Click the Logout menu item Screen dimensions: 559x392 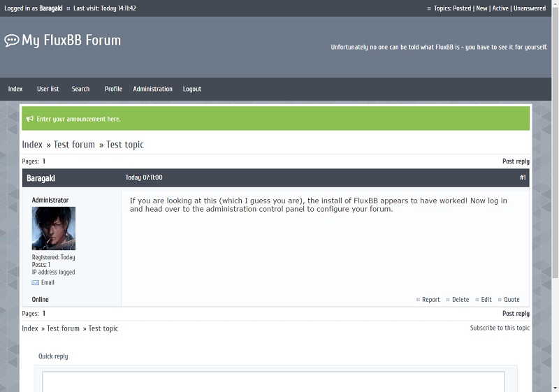coord(192,89)
